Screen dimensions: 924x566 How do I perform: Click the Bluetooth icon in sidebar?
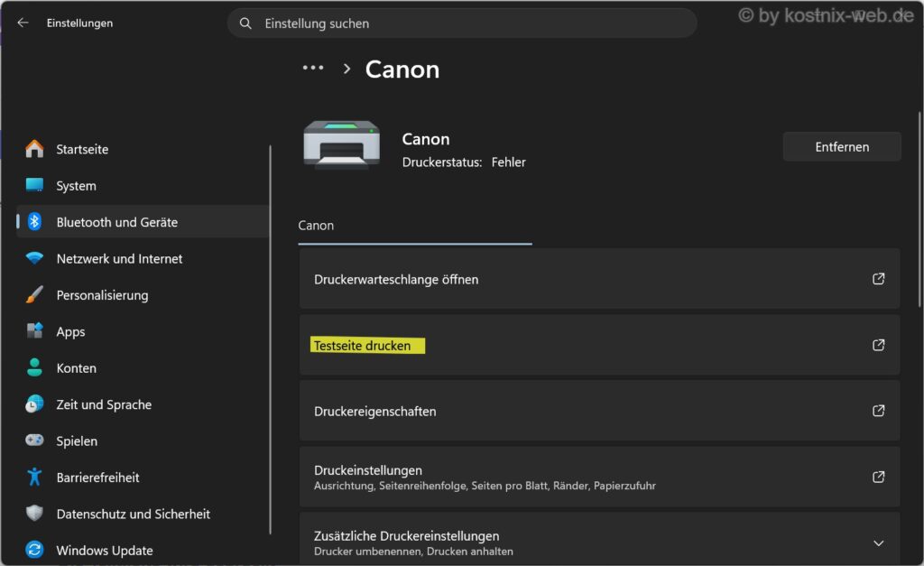[35, 222]
